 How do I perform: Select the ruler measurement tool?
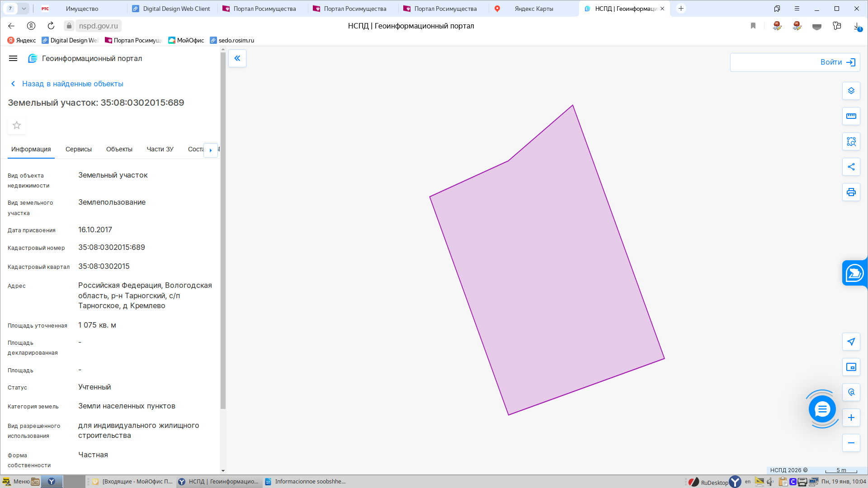(x=851, y=116)
